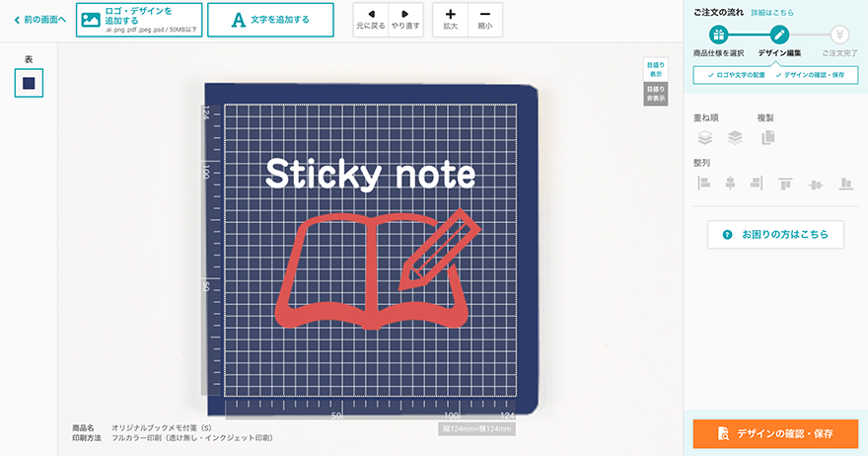Select the Sticky note text on canvas
The image size is (868, 456).
(370, 174)
